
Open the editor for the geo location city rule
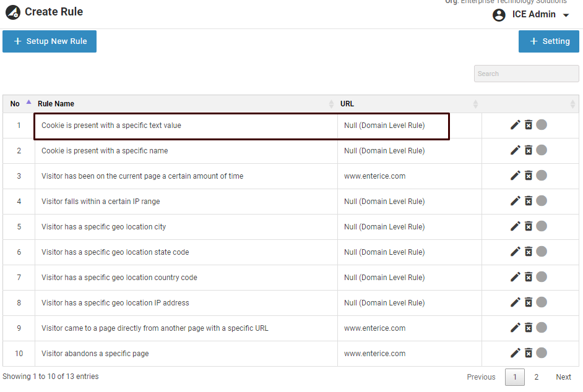pos(515,226)
